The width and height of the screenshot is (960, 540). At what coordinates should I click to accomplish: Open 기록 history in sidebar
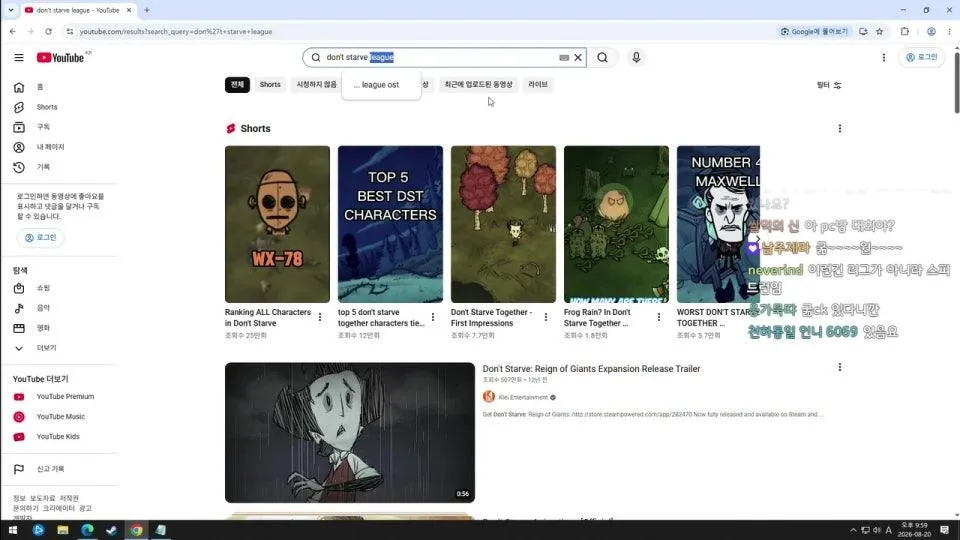tap(58, 167)
